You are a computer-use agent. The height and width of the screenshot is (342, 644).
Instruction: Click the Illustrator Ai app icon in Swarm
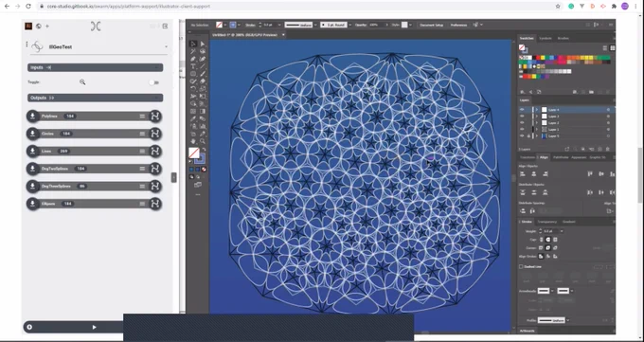click(x=28, y=26)
